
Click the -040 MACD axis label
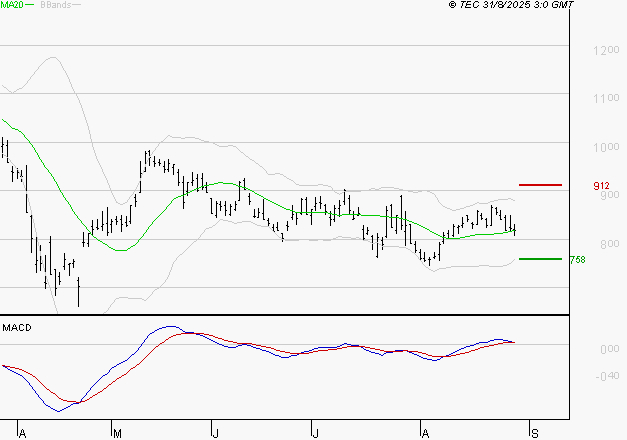[606, 377]
